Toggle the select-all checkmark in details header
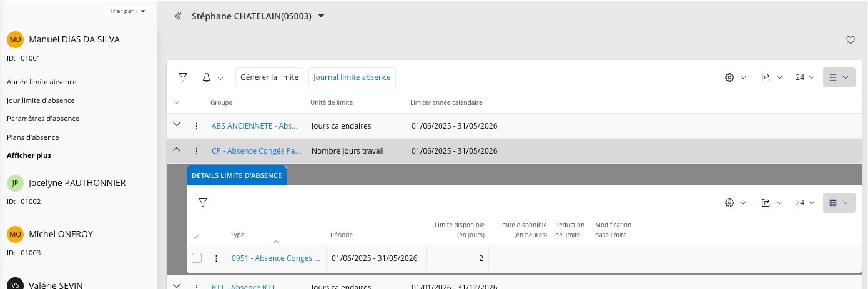The height and width of the screenshot is (289, 868). [197, 236]
